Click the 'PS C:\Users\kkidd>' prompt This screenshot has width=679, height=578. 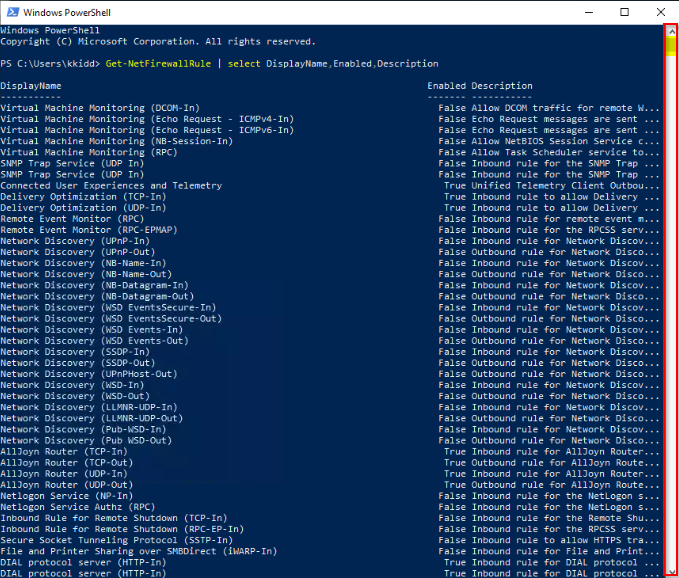point(50,64)
